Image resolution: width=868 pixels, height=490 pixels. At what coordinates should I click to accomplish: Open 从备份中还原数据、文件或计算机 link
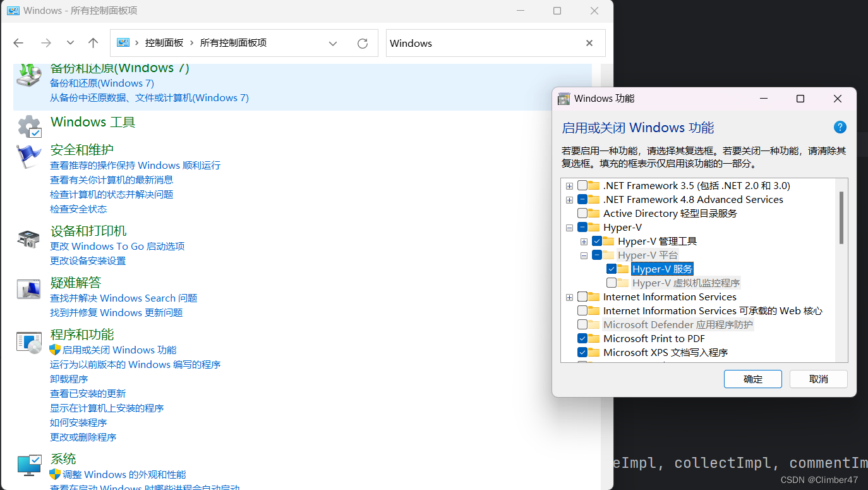pyautogui.click(x=149, y=97)
